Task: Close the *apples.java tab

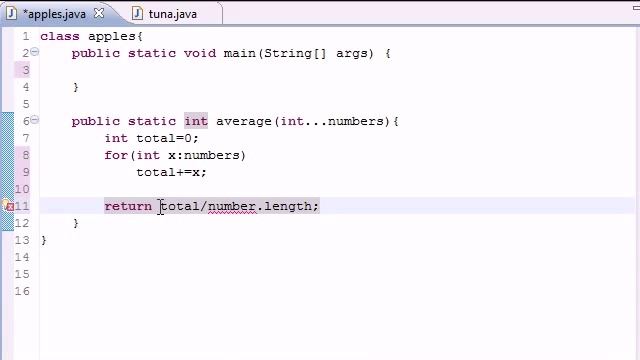Action: [x=99, y=13]
